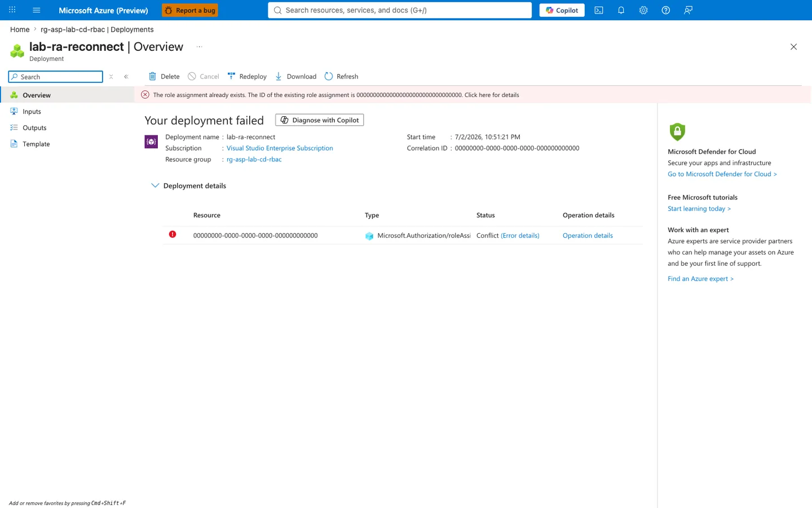812x508 pixels.
Task: Open the feedback icon in header
Action: [x=688, y=10]
